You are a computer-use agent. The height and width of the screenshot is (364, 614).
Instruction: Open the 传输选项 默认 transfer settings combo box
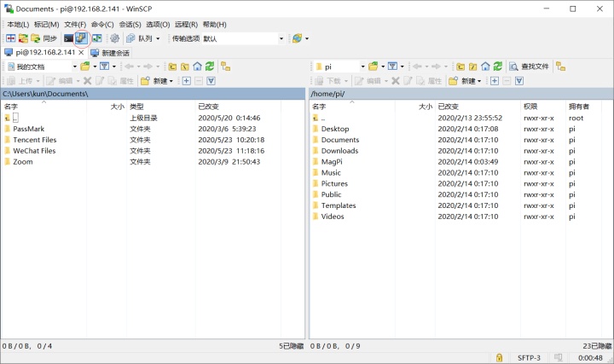[x=243, y=38]
